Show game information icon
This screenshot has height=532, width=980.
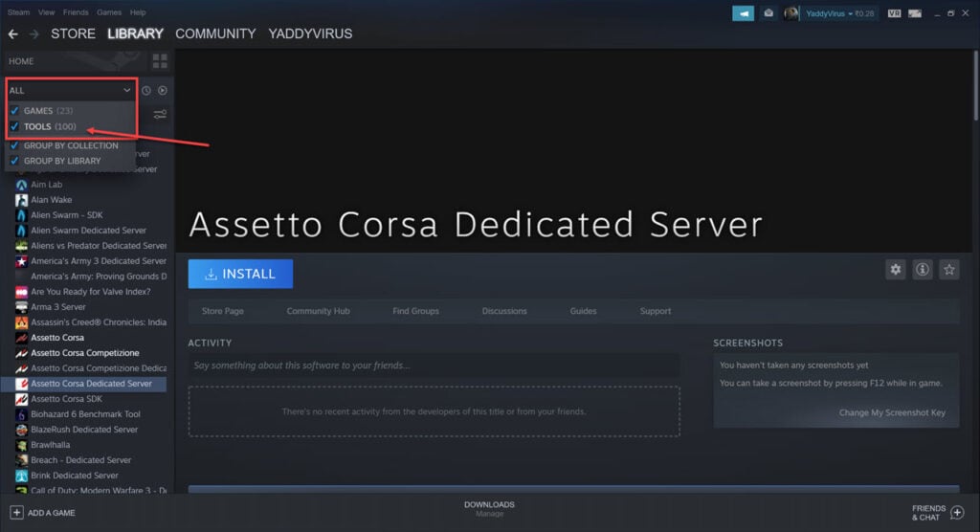point(923,270)
